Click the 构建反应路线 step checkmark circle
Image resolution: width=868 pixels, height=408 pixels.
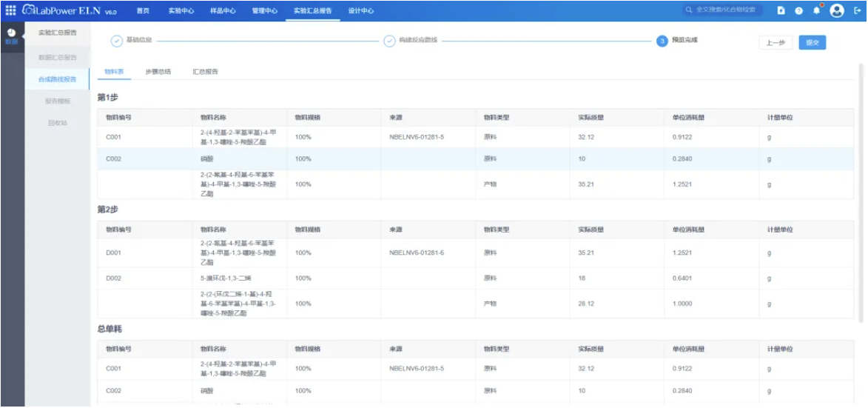point(389,41)
